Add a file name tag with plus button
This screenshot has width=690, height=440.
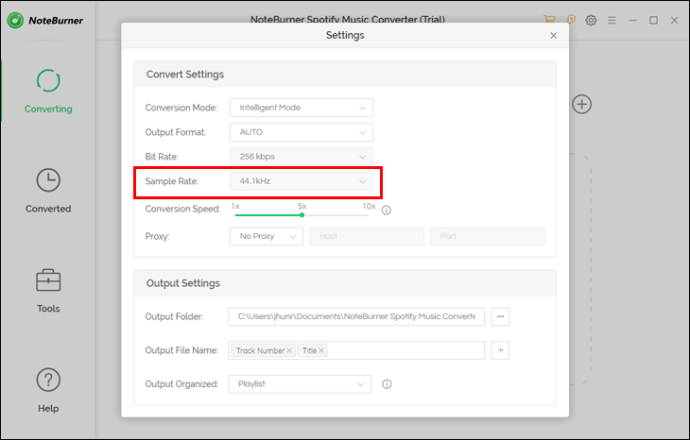tap(500, 350)
